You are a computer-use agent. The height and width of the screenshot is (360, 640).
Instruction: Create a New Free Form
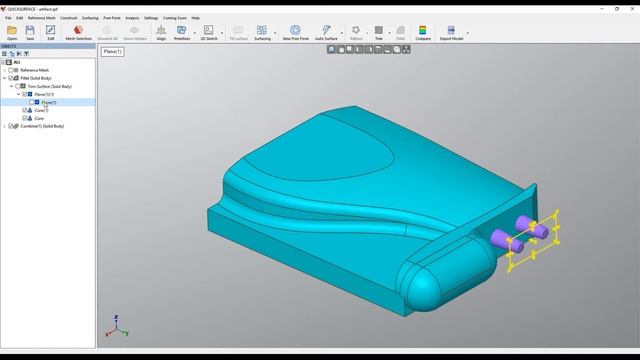[295, 30]
